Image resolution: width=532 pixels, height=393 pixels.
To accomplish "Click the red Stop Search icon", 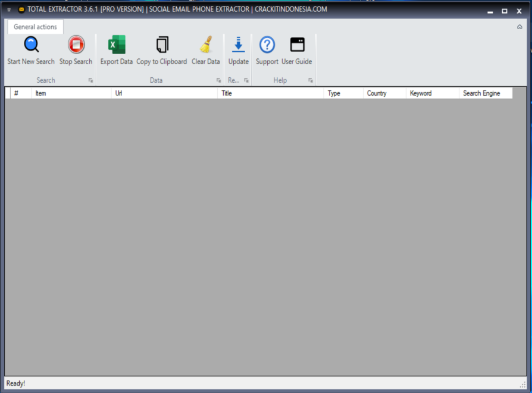I will point(76,51).
